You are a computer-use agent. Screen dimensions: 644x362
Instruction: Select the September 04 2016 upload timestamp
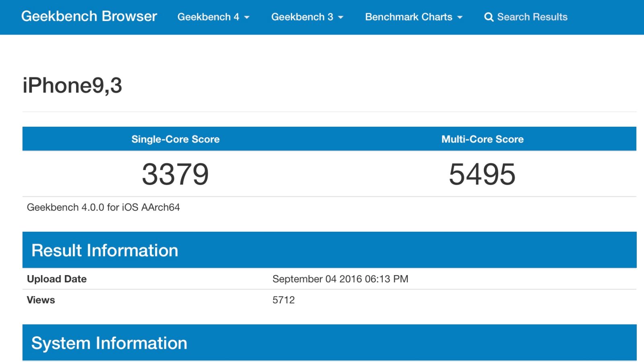pos(340,279)
